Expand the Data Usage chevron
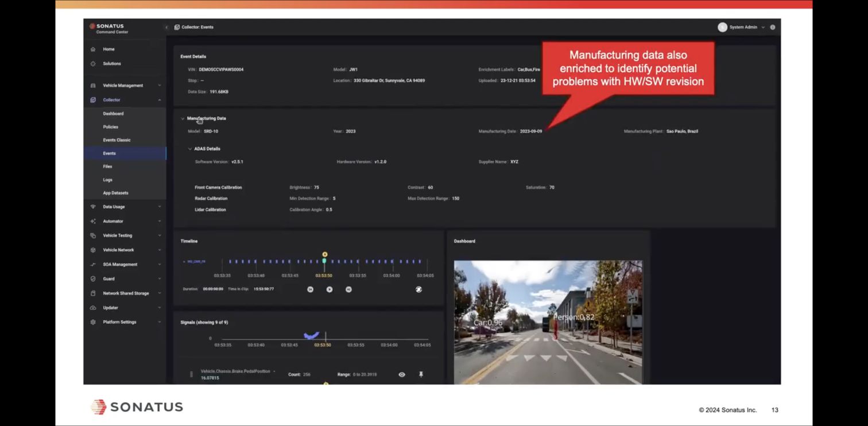This screenshot has width=868, height=426. (160, 207)
